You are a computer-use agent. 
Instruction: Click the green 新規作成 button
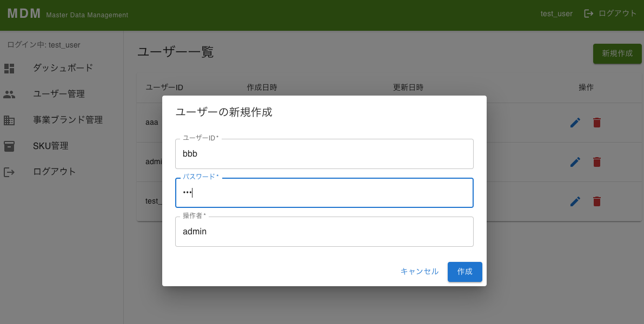[618, 53]
